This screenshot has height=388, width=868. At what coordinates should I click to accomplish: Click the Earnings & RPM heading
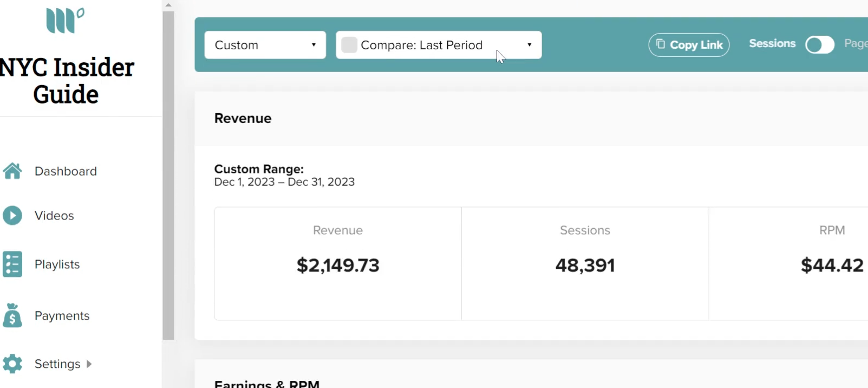point(267,384)
